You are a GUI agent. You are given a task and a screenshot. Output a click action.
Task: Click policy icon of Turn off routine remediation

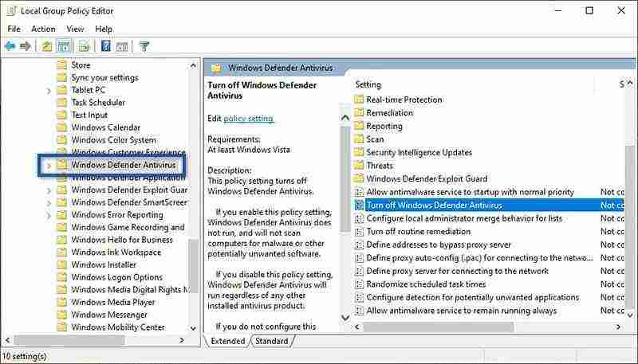click(359, 232)
